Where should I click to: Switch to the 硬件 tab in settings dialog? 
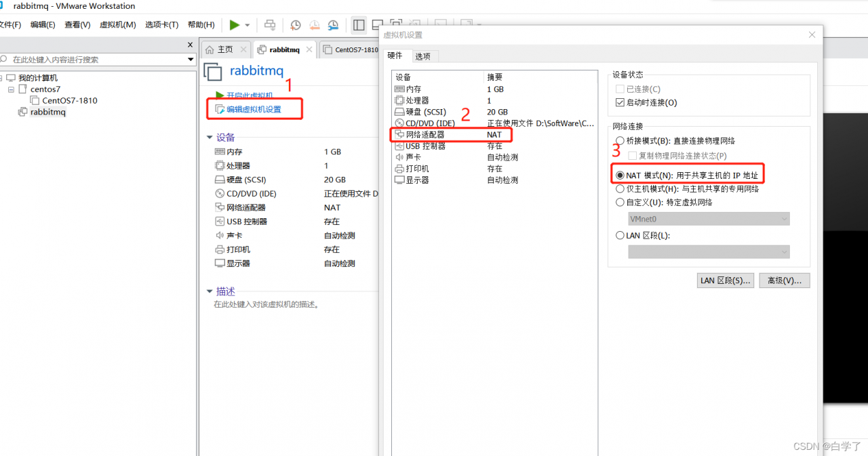[395, 56]
